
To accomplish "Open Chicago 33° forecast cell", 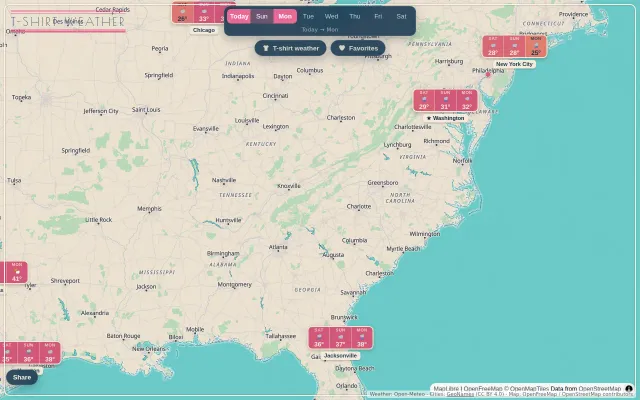I will (204, 13).
